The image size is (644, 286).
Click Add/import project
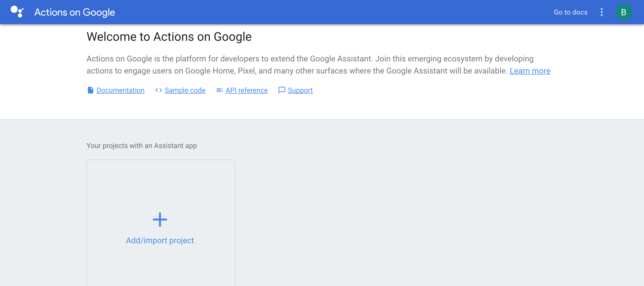coord(160,240)
